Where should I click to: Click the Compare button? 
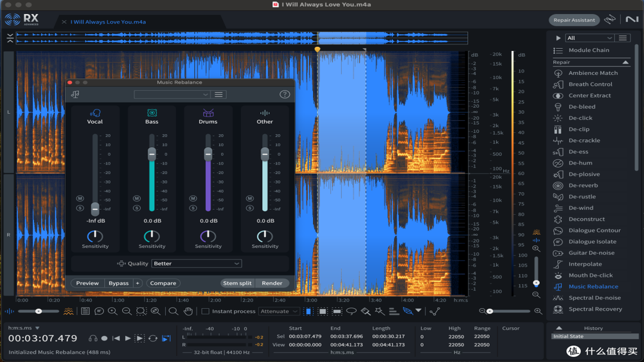[x=163, y=283]
